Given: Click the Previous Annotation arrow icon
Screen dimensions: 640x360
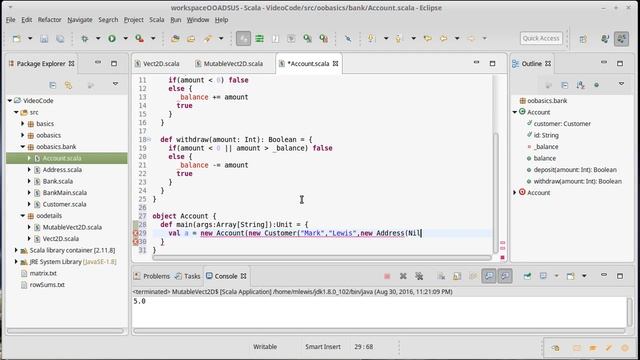Looking at the screenshot, I should [398, 38].
